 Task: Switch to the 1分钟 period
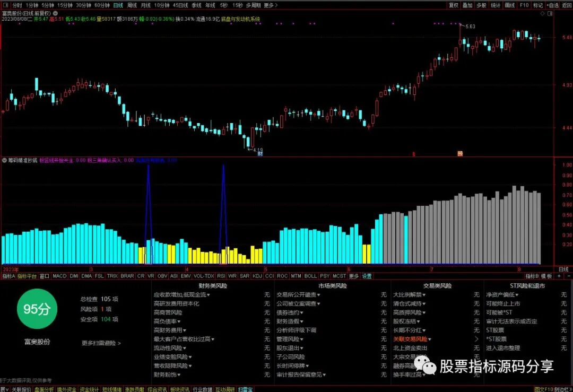(32, 5)
